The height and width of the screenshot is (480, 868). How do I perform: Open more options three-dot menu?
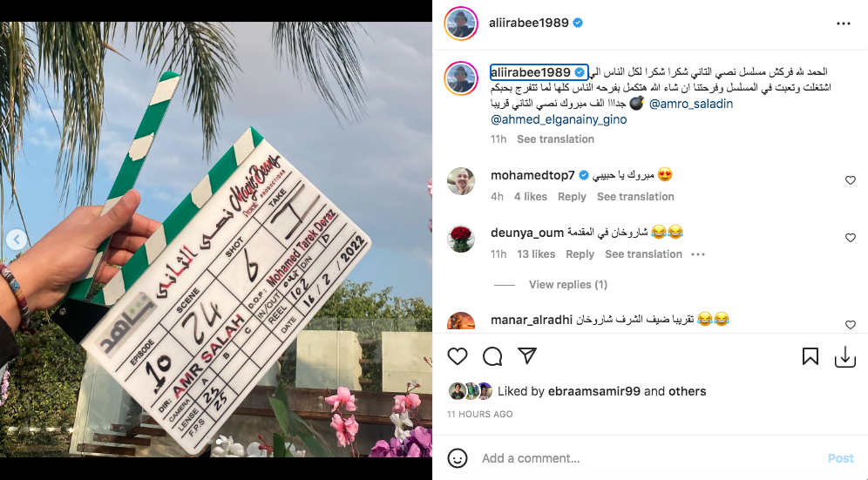point(843,24)
